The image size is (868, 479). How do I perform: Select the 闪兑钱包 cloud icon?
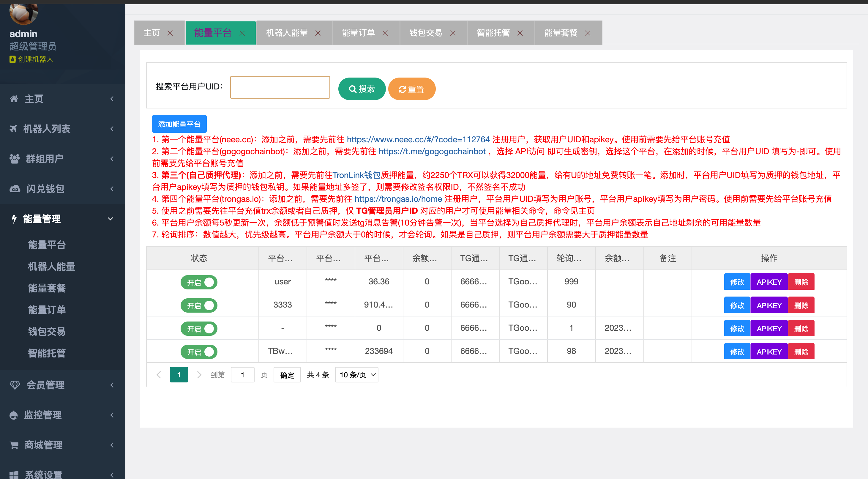pyautogui.click(x=14, y=189)
